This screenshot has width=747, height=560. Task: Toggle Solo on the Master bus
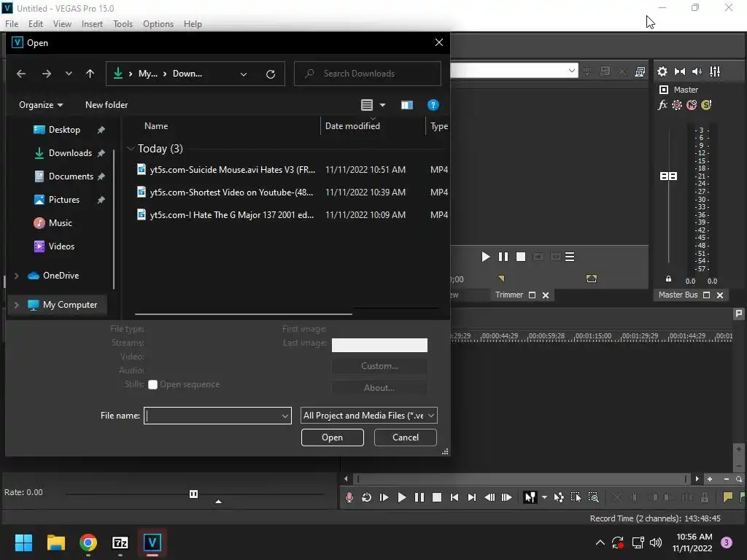tap(706, 105)
